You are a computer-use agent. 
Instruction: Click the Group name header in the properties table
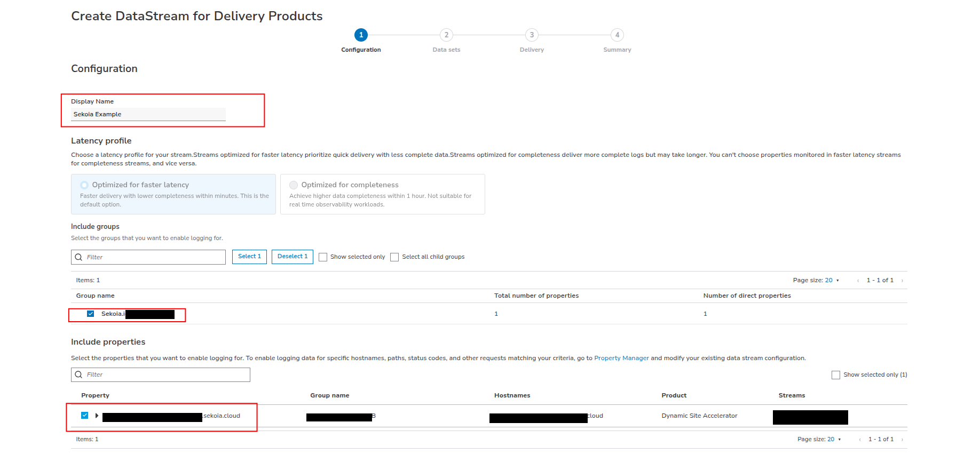(x=330, y=395)
